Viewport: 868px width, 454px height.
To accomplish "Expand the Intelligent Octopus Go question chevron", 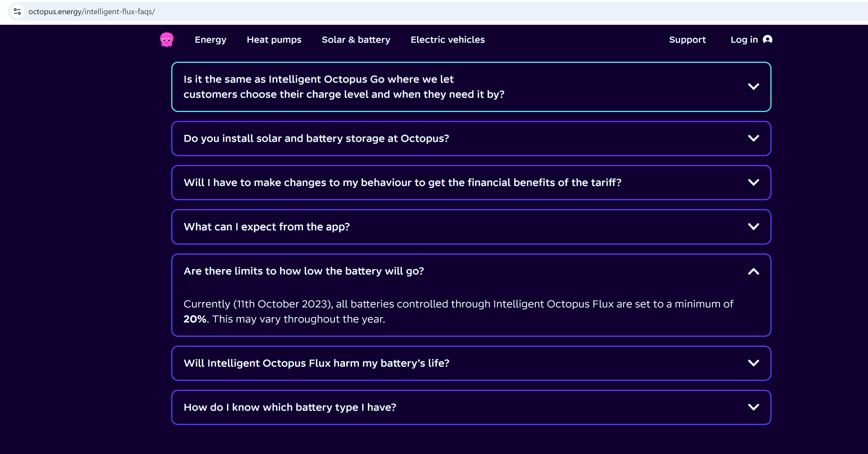I will [753, 87].
